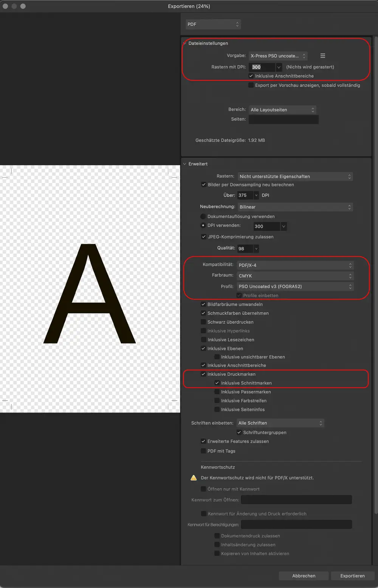The image size is (378, 588).
Task: Select DPI verwenden radio button
Action: pyautogui.click(x=203, y=225)
